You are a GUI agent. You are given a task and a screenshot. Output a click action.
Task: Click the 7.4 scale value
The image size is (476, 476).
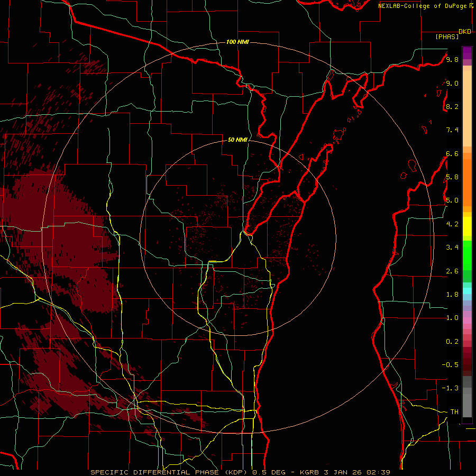[x=452, y=130]
